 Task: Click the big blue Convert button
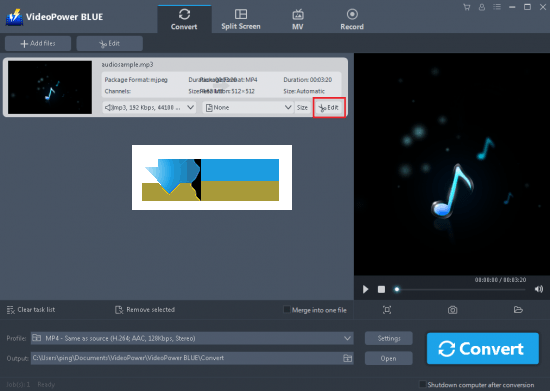tap(483, 349)
